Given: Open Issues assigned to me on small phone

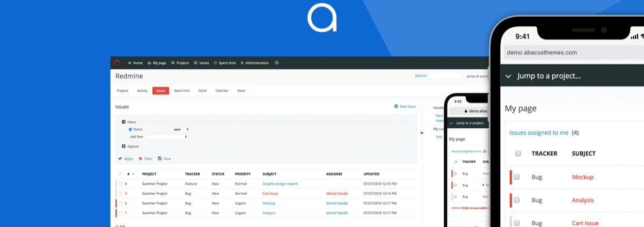Looking at the screenshot, I should [466, 151].
